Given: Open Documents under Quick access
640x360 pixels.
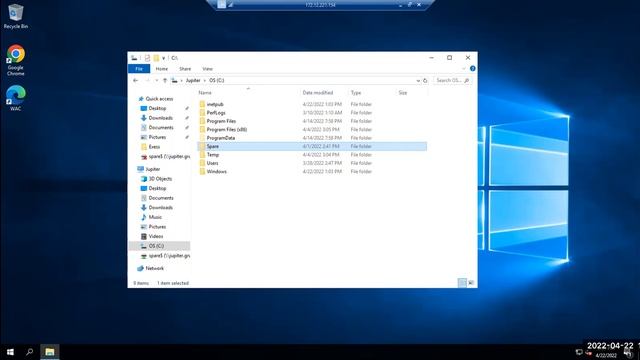Looking at the screenshot, I should point(161,127).
